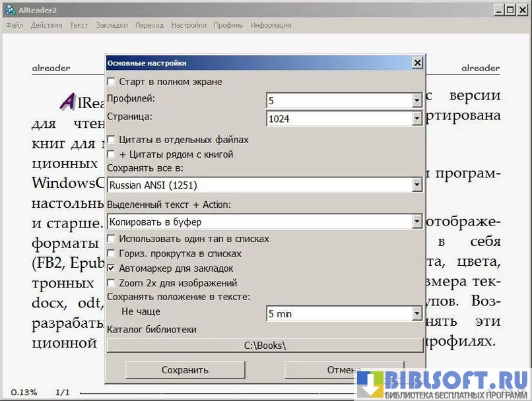
Task: Toggle Цитаты в отдельных файлах checkbox
Action: [112, 140]
